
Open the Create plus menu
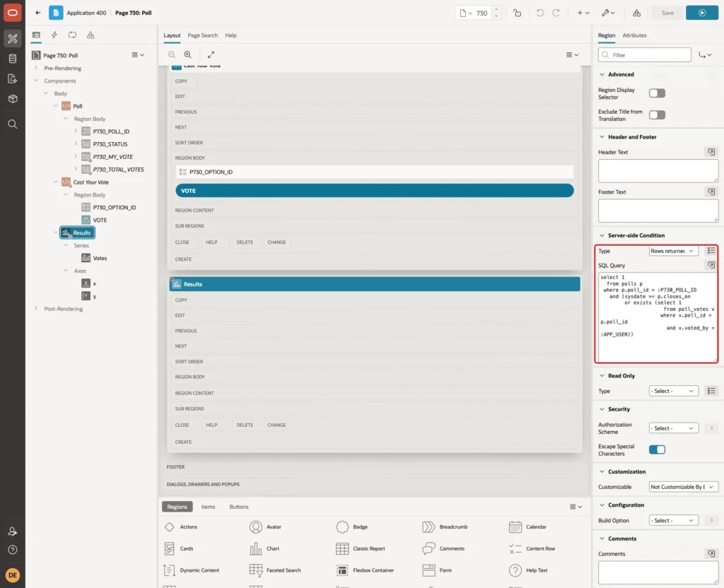(583, 13)
